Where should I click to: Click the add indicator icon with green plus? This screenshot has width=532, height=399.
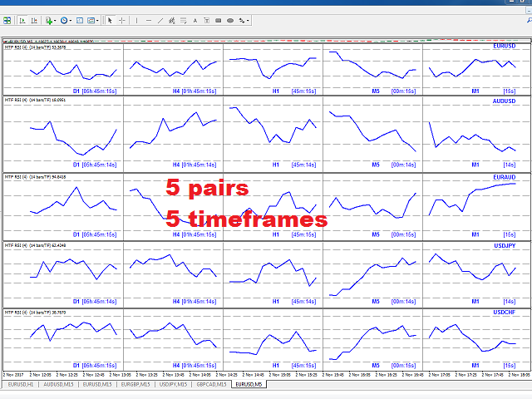pyautogui.click(x=49, y=21)
